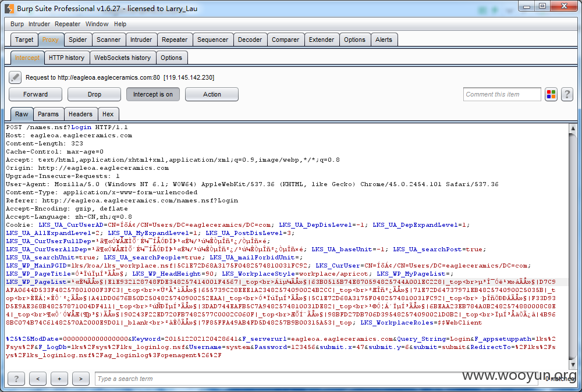Open the main Options tab
Viewport: 582px width, 392px height.
point(354,40)
